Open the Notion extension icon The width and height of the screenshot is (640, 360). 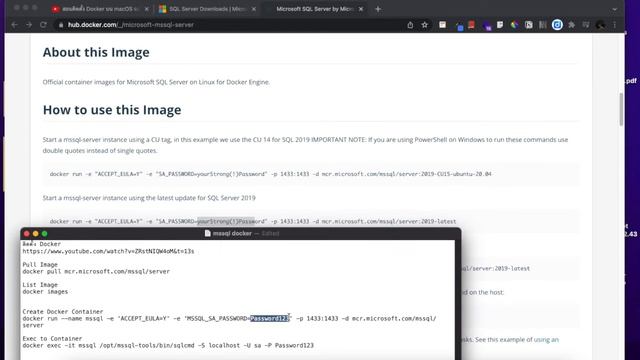click(x=529, y=25)
